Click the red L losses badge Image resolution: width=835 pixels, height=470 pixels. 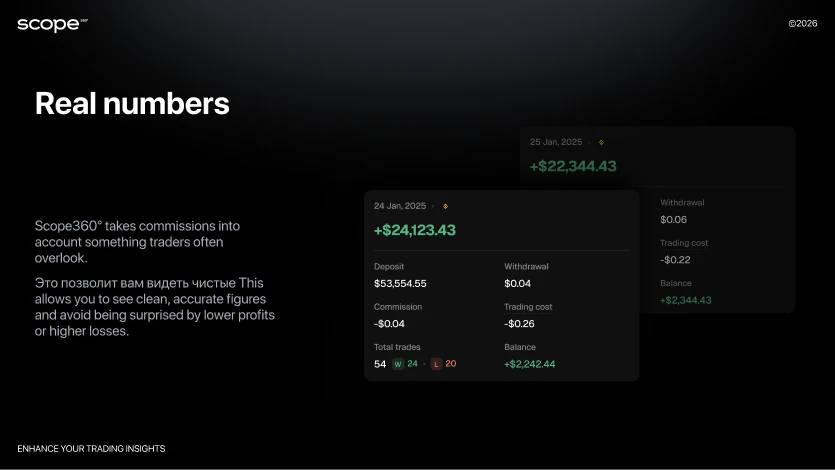[x=436, y=364]
